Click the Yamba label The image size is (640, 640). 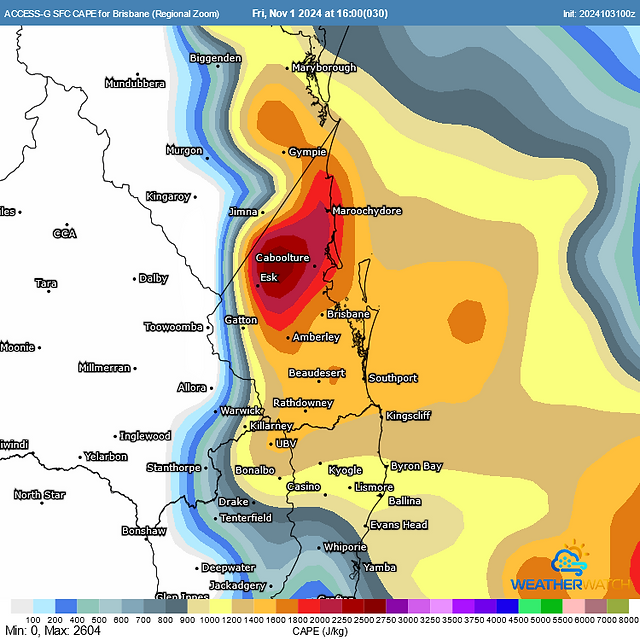380,567
